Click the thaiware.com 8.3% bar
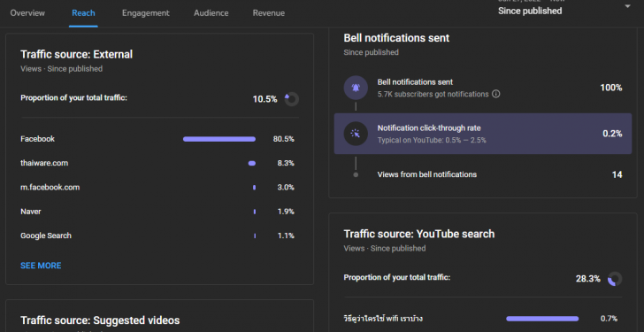The width and height of the screenshot is (644, 332). pyautogui.click(x=252, y=163)
